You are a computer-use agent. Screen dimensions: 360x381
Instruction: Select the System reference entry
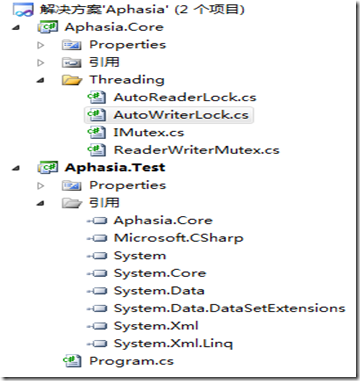[140, 256]
